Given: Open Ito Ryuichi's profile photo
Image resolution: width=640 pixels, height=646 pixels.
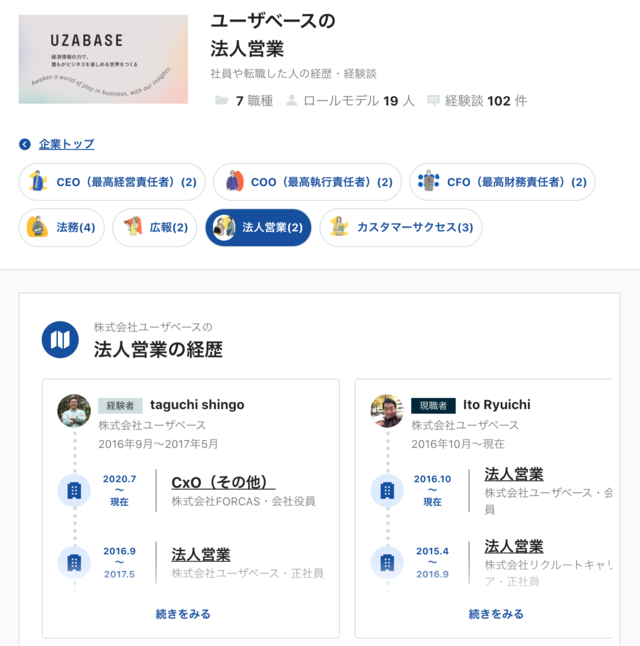Looking at the screenshot, I should (x=387, y=411).
